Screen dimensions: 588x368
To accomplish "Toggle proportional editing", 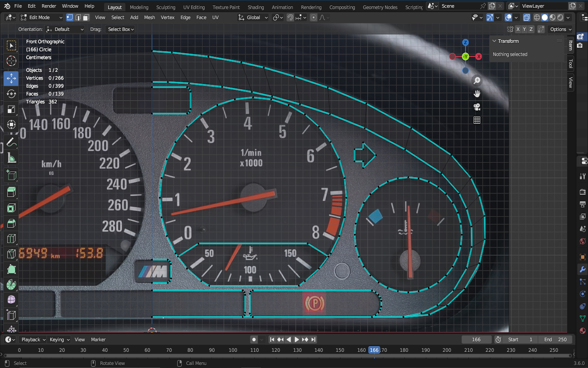I will [x=314, y=18].
